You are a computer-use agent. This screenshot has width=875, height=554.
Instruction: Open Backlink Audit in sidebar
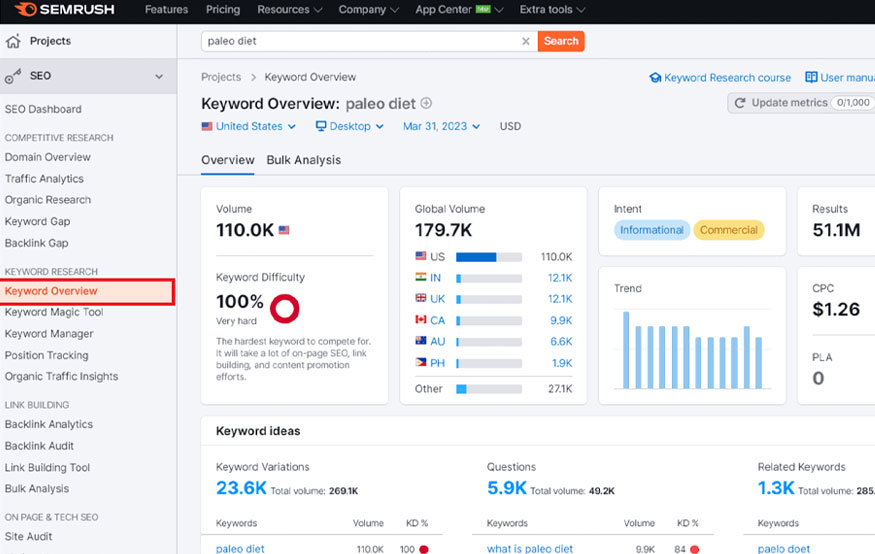click(x=39, y=446)
